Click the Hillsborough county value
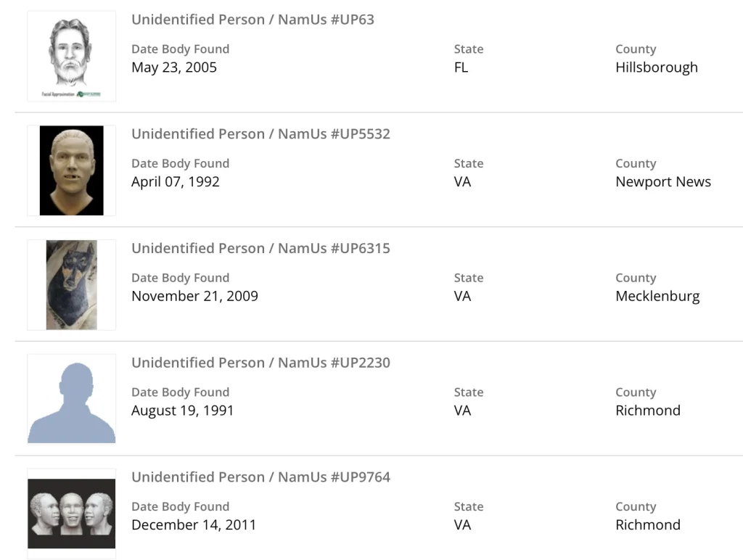Viewport: 743px width, 560px height. tap(657, 67)
